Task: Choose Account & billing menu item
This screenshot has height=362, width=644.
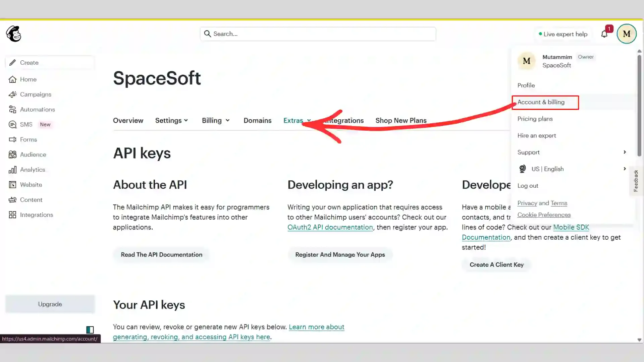Action: coord(541,102)
